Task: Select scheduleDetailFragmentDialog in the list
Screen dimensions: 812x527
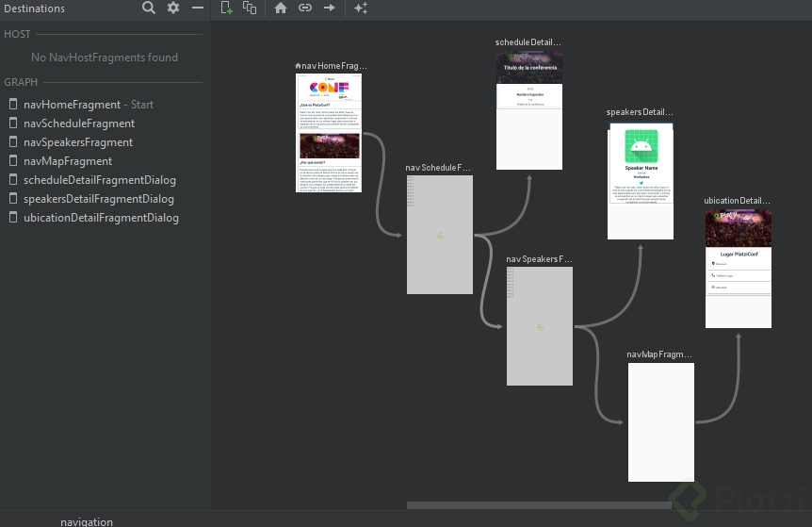Action: tap(99, 180)
